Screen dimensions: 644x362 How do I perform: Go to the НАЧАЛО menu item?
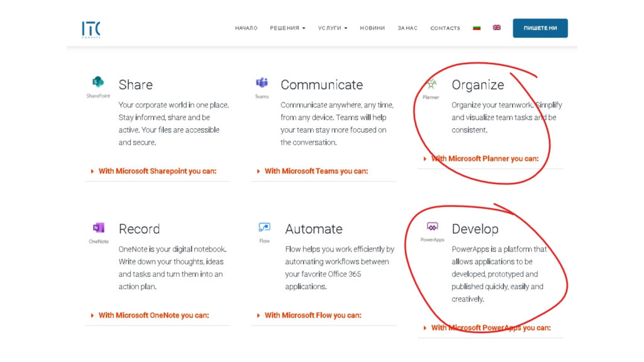[x=246, y=28]
